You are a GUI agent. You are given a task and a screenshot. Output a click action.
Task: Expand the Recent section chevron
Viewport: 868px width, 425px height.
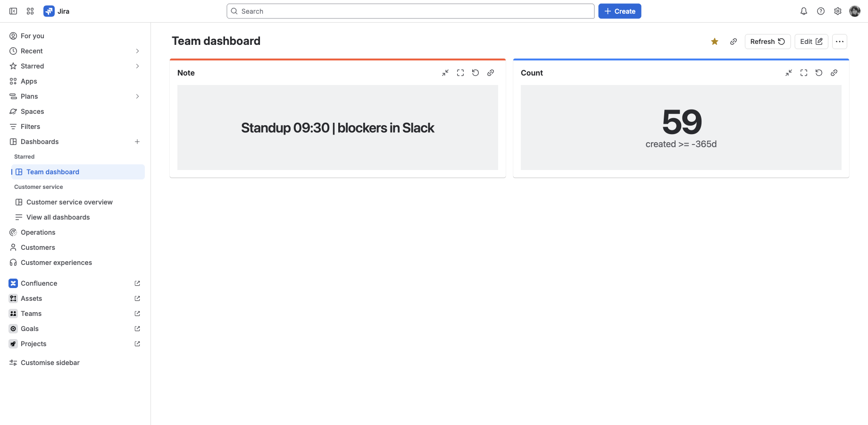pyautogui.click(x=137, y=51)
